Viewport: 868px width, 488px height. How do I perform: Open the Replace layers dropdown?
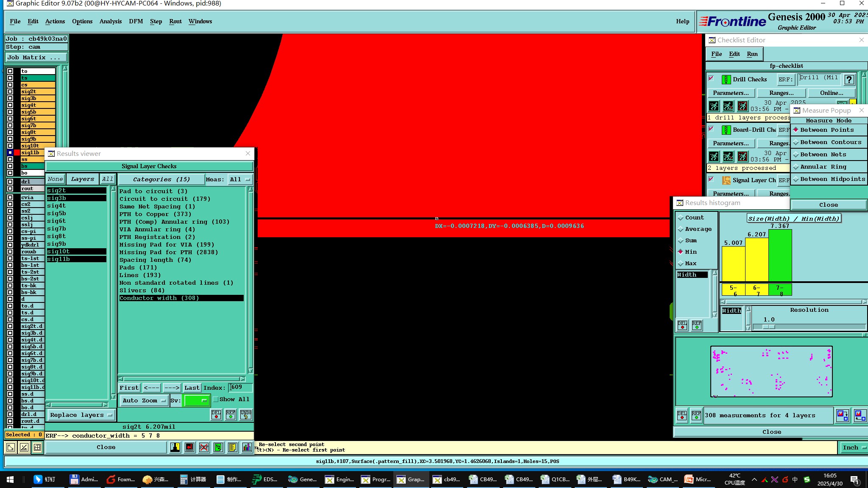[x=81, y=415]
